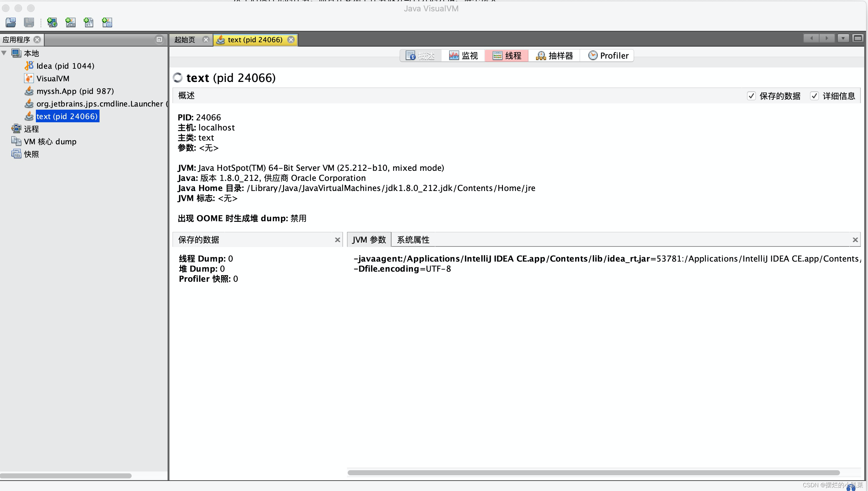Image resolution: width=868 pixels, height=491 pixels.
Task: Click the Add JMX Connection toolbar icon
Action: [71, 22]
